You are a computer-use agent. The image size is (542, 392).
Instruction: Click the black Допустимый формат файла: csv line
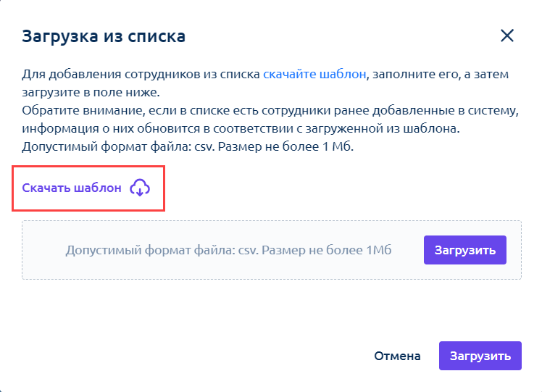pyautogui.click(x=188, y=146)
